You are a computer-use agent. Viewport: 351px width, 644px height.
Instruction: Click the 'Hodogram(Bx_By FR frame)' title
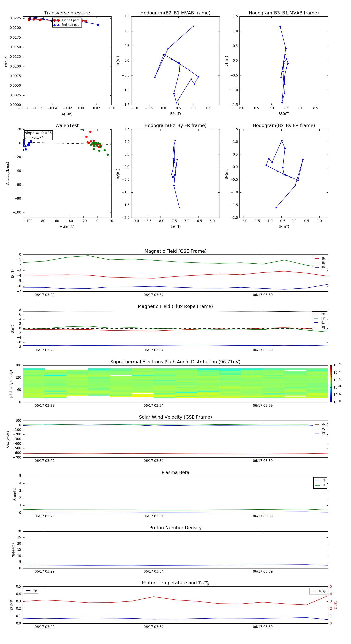pos(284,125)
